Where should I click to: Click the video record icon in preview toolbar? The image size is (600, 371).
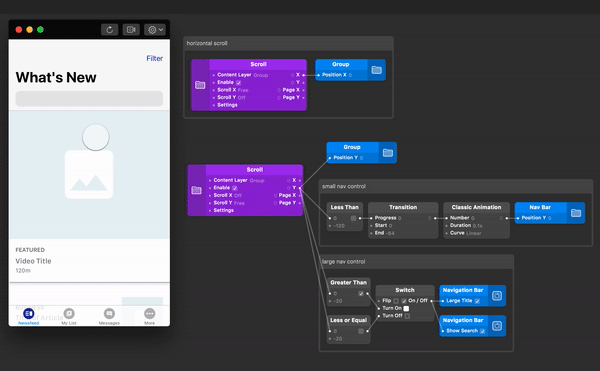coord(131,29)
